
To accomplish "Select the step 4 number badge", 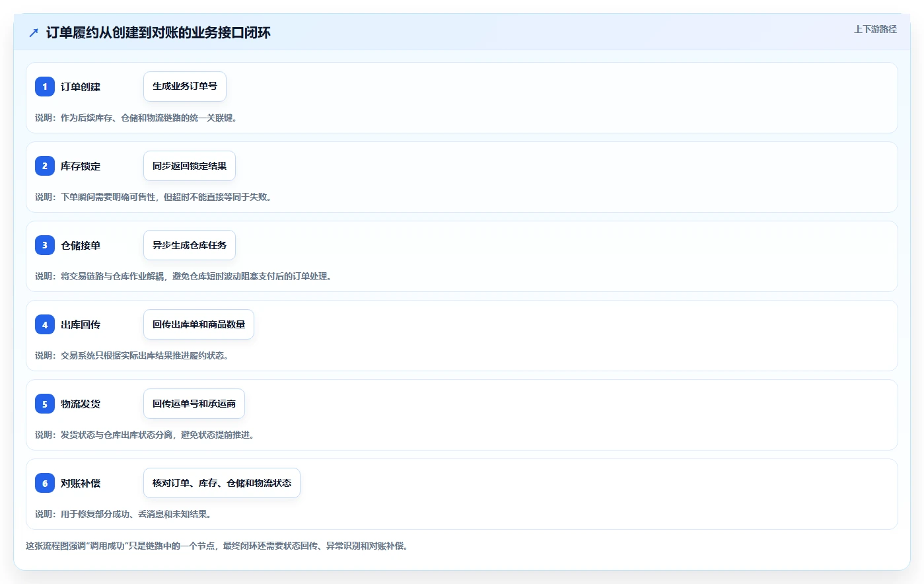I will (x=45, y=324).
